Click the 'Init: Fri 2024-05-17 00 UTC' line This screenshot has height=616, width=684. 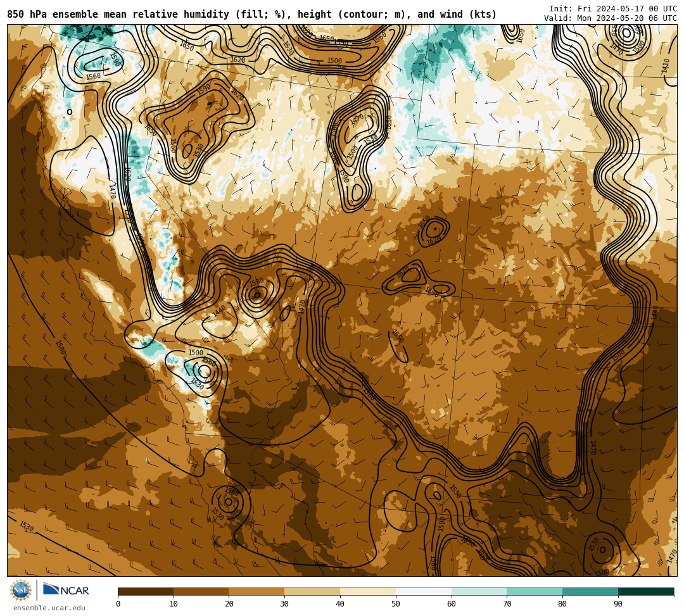point(613,9)
